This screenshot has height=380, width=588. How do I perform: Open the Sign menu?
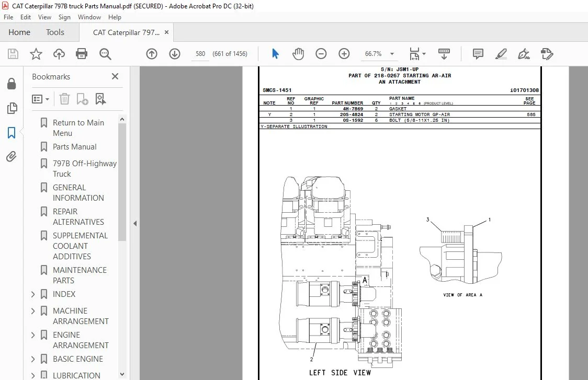[64, 17]
